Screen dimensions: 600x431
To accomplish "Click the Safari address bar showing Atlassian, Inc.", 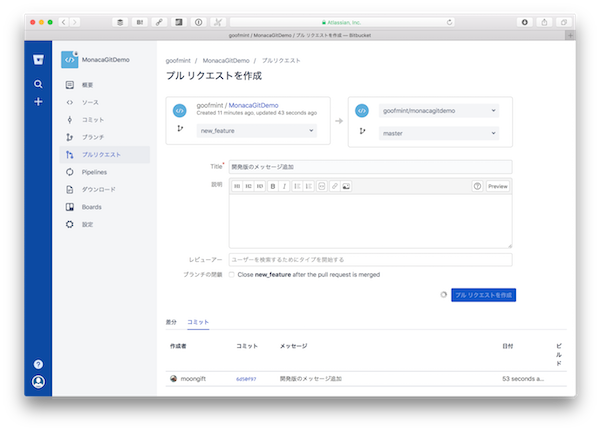I will (x=342, y=22).
